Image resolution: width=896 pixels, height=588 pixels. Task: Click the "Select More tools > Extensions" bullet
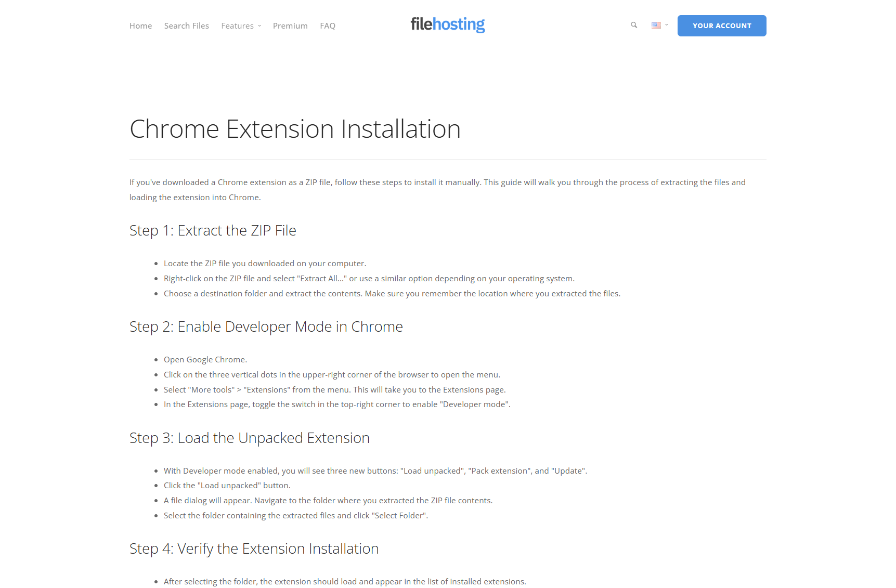[334, 390]
